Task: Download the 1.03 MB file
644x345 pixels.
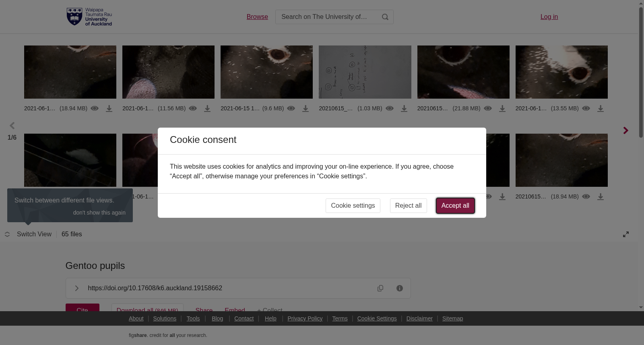Action: pos(404,109)
